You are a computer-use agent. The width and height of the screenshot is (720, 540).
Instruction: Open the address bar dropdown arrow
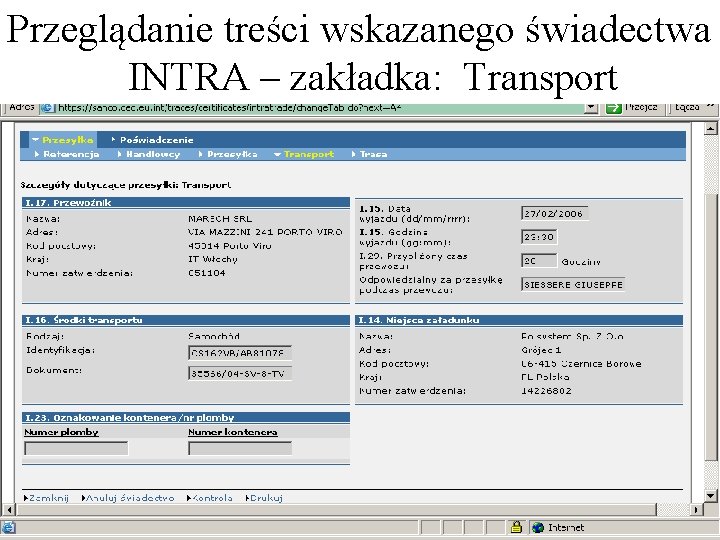click(591, 108)
